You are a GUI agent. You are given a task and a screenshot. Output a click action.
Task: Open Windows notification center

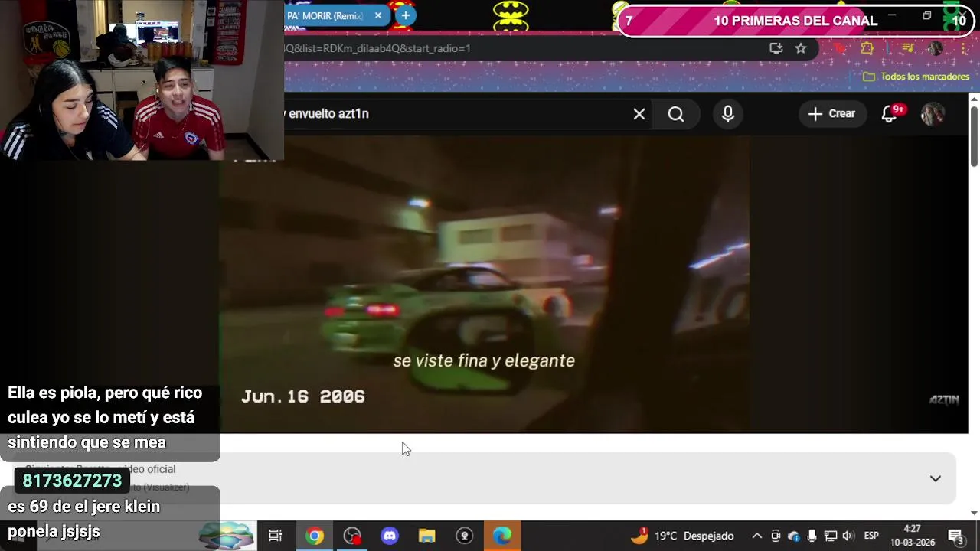point(956,536)
